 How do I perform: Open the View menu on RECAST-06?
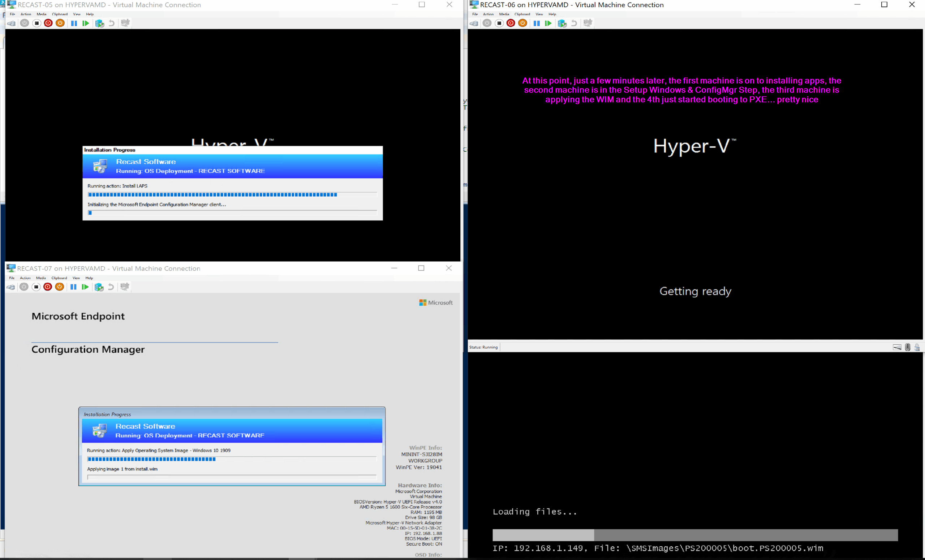click(539, 14)
